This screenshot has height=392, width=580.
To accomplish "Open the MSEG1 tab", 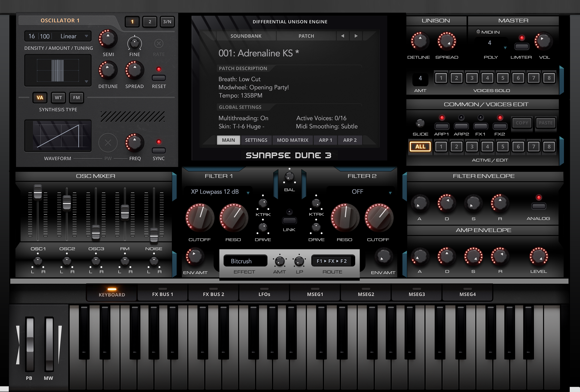I will (315, 293).
